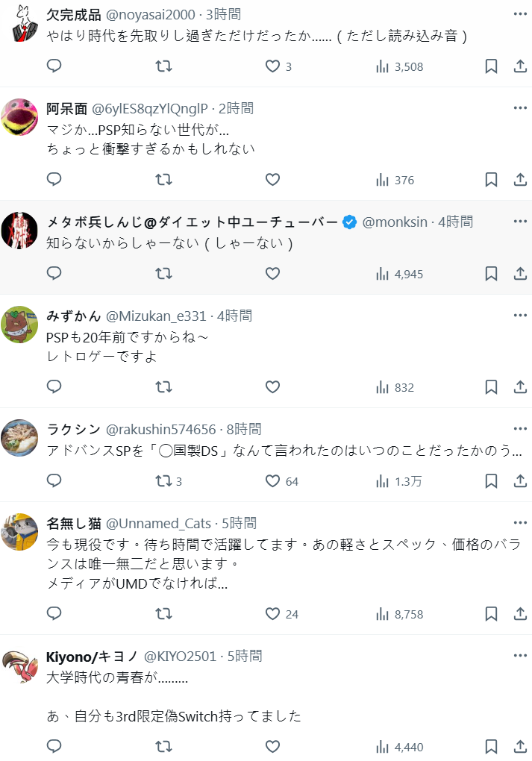
Task: Share 阿呆面's tweet
Action: [520, 180]
